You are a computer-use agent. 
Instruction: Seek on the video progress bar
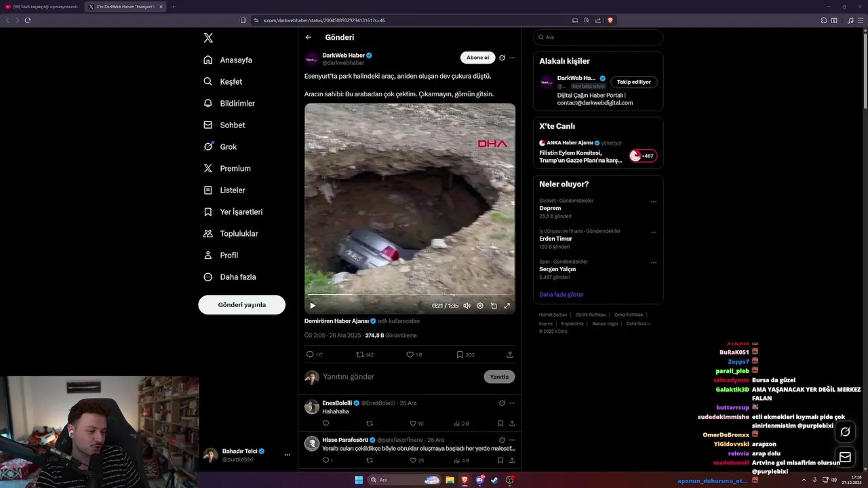(x=410, y=296)
